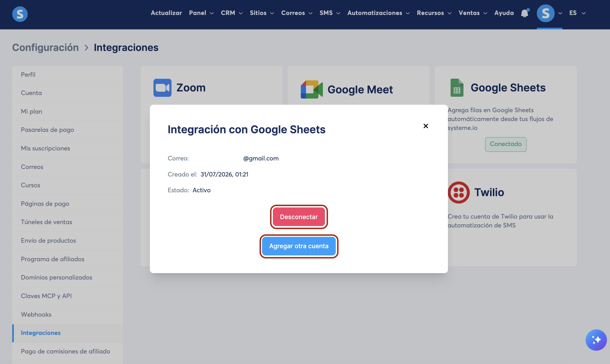The height and width of the screenshot is (364, 610).
Task: Click the dialog title Integración con Google Sheets
Action: 247,130
